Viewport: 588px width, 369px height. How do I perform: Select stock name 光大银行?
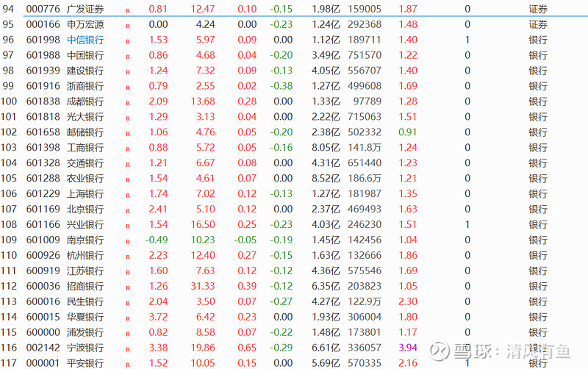point(85,117)
